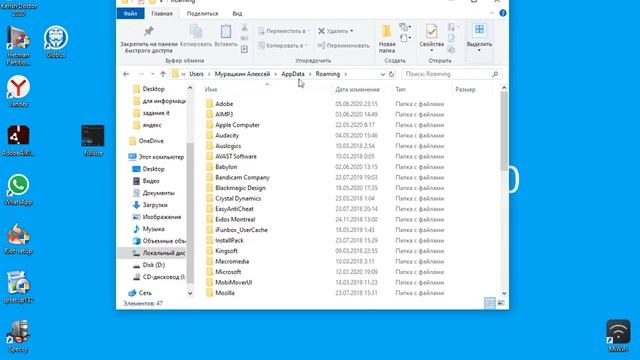Click the file list vertical scrollbar
The height and width of the screenshot is (360, 640).
pyautogui.click(x=504, y=131)
